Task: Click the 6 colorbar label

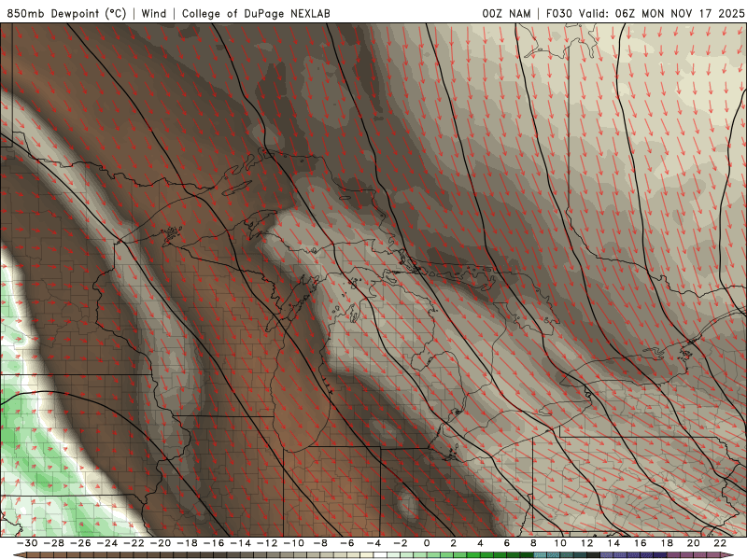Action: click(507, 543)
